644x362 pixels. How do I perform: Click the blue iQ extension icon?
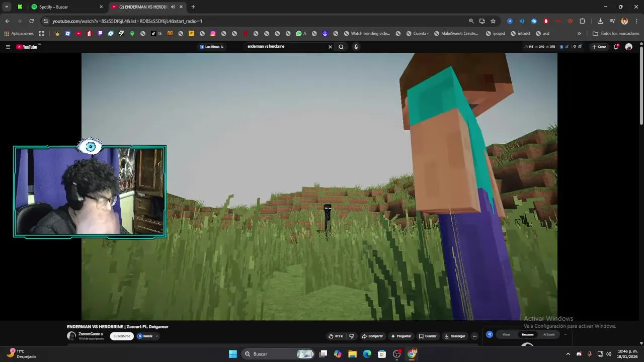click(490, 334)
